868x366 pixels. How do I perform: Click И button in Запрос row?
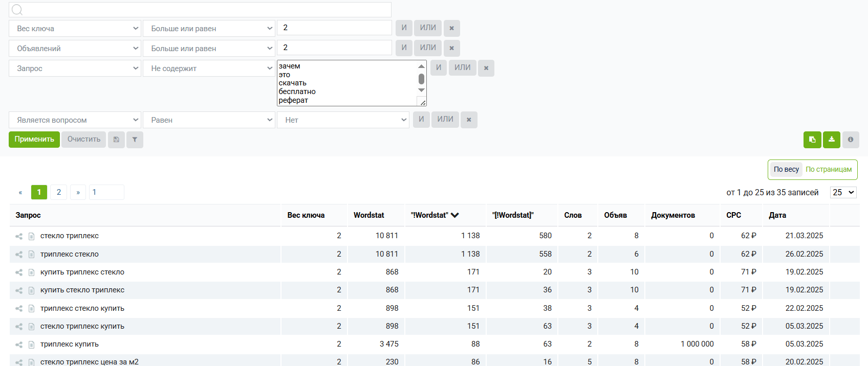(x=438, y=68)
